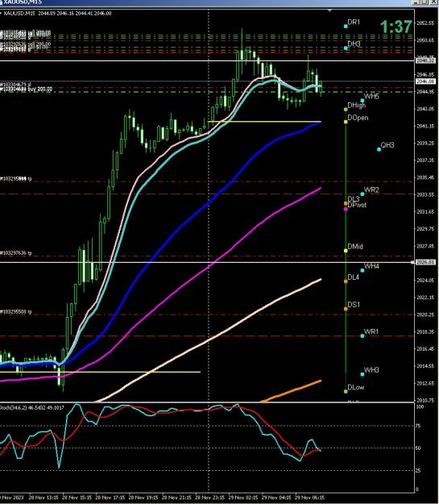Viewport: 439px width, 504px height.
Task: Click the chart shift triangle at top
Action: pos(329,10)
